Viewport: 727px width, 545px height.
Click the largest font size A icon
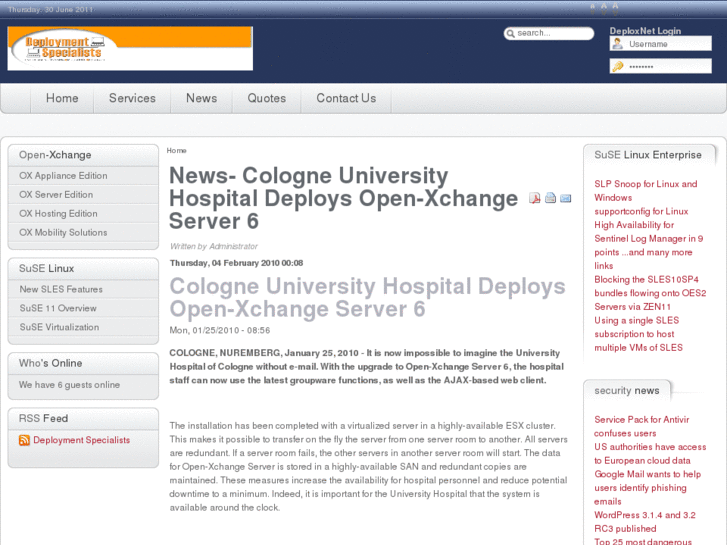point(615,8)
